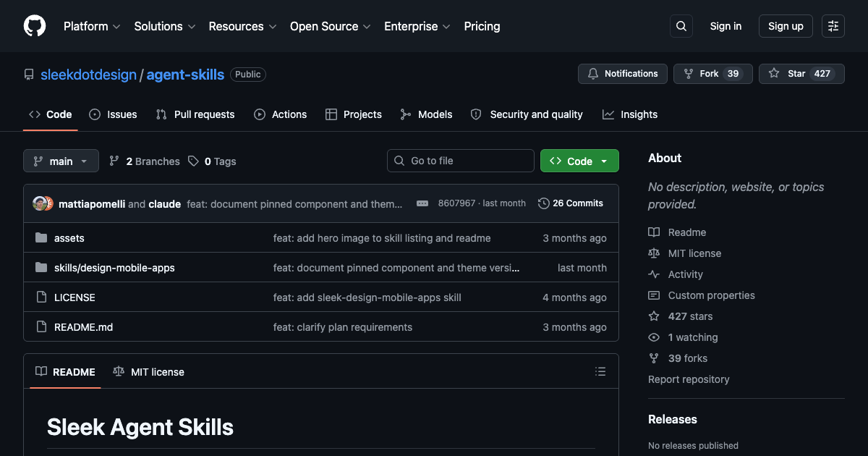This screenshot has width=868, height=456.
Task: Expand the commit message ellipsis icon
Action: (422, 203)
